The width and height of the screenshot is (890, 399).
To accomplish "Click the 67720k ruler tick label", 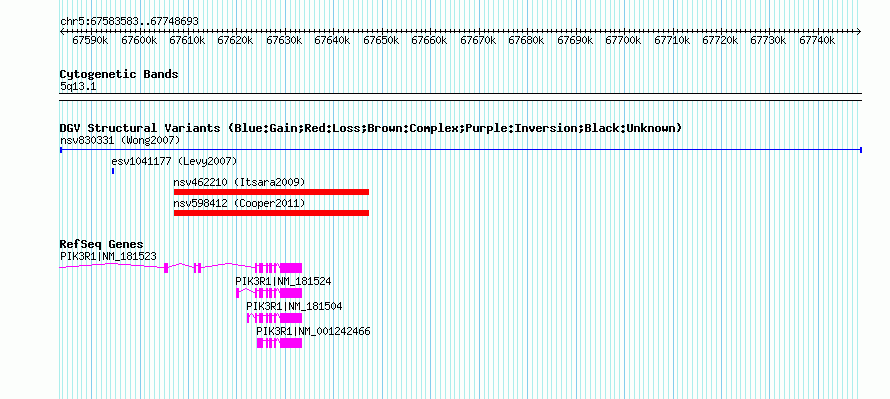I will coord(720,40).
